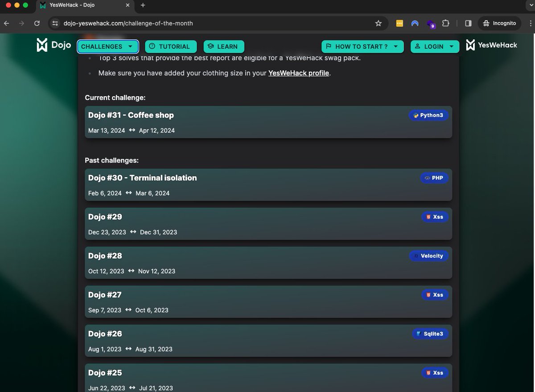
Task: Expand the LOGIN dropdown
Action: pyautogui.click(x=435, y=46)
